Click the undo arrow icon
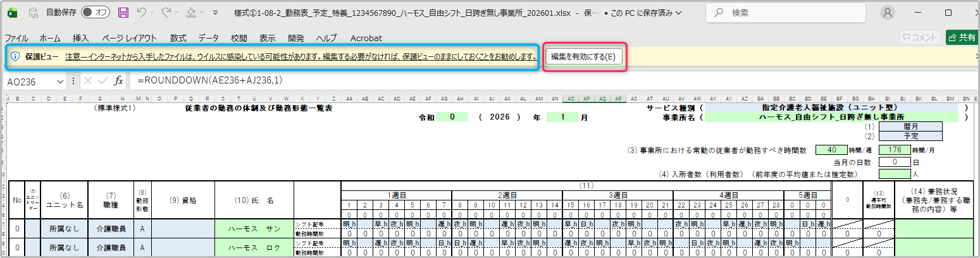Viewport: 980px width, 258px height. (x=142, y=13)
